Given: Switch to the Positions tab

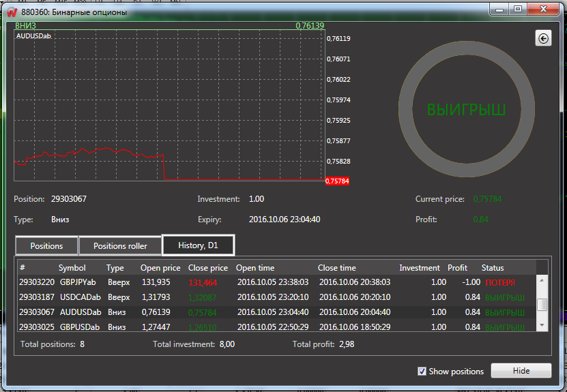Looking at the screenshot, I should [46, 246].
